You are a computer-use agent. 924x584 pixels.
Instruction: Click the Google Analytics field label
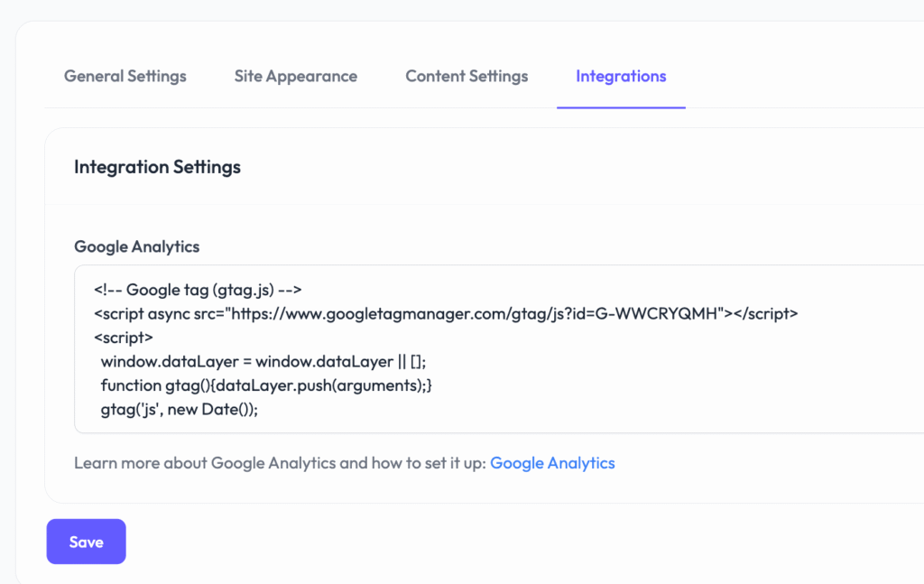(x=137, y=246)
